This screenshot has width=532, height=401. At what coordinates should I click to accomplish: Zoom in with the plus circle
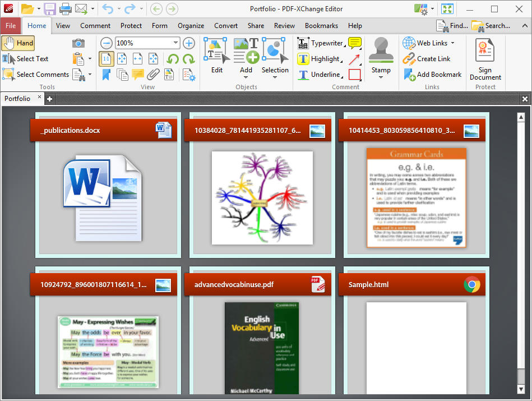click(x=189, y=43)
